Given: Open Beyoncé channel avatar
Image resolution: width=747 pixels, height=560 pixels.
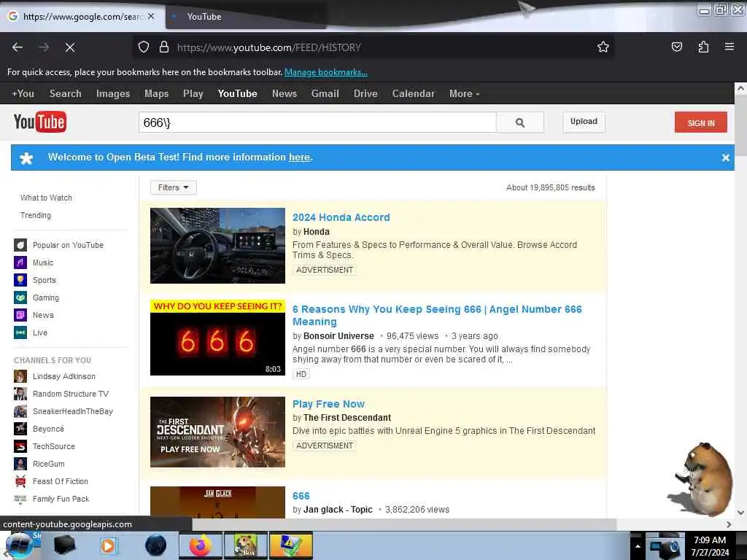Looking at the screenshot, I should point(20,429).
